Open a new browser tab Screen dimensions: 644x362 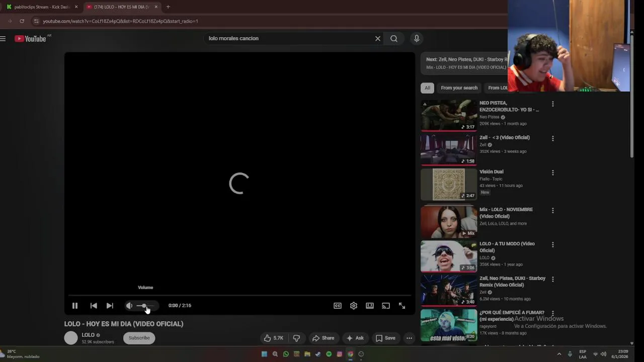coord(168,7)
